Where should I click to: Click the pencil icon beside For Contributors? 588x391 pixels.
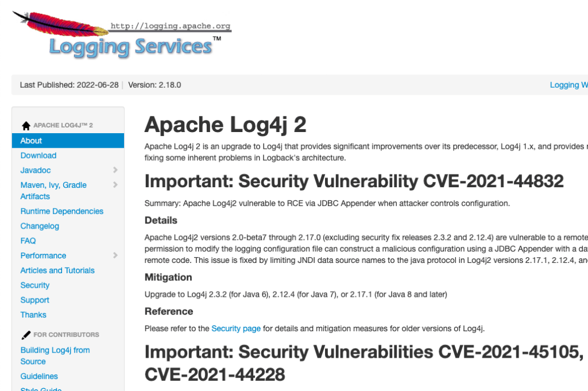coord(26,335)
